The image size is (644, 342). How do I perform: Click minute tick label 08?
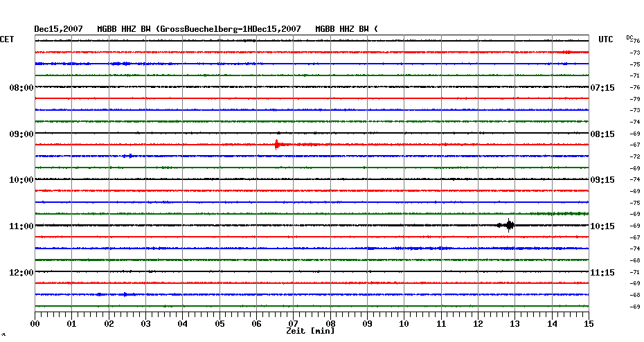[330, 323]
